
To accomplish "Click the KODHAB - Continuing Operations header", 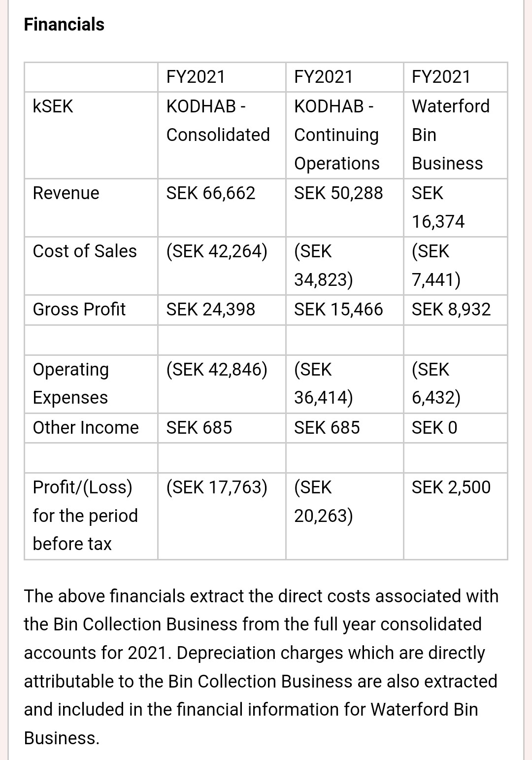I will (337, 135).
